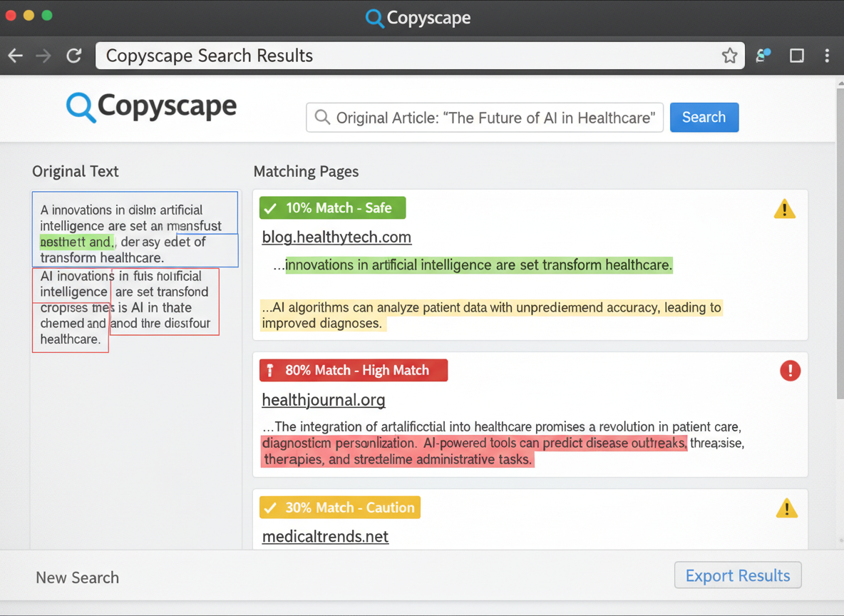Open the browser overflow three-dot menu
Viewport: 844px width, 616px height.
829,55
